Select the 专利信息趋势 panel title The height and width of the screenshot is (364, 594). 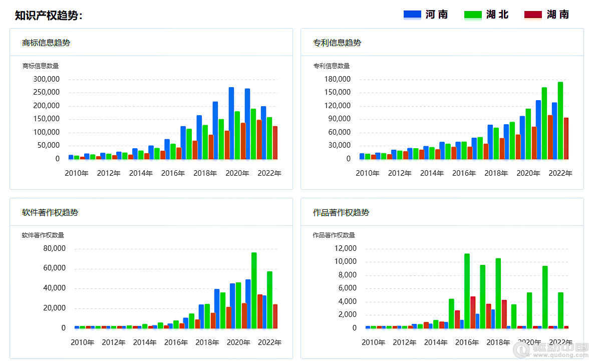pos(337,43)
